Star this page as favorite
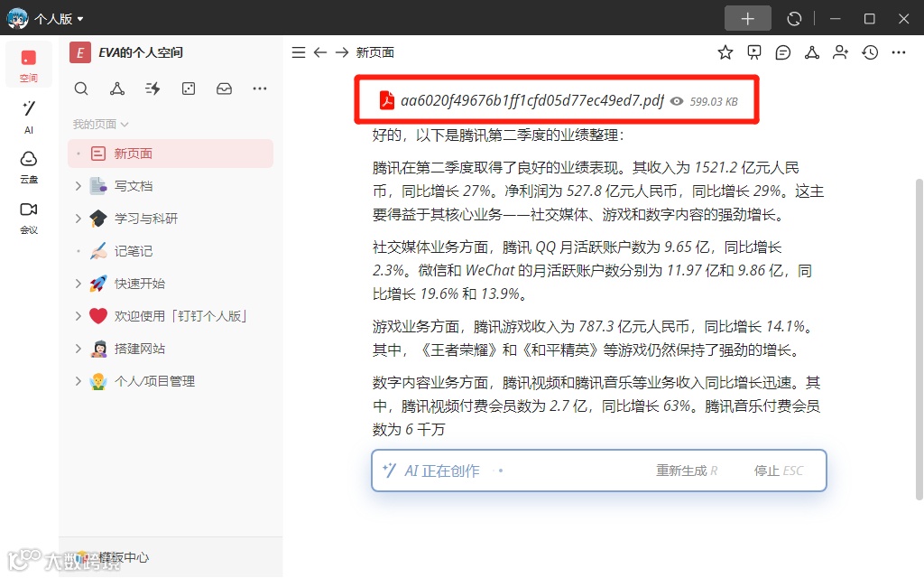Screen dimensions: 924x578 [725, 52]
